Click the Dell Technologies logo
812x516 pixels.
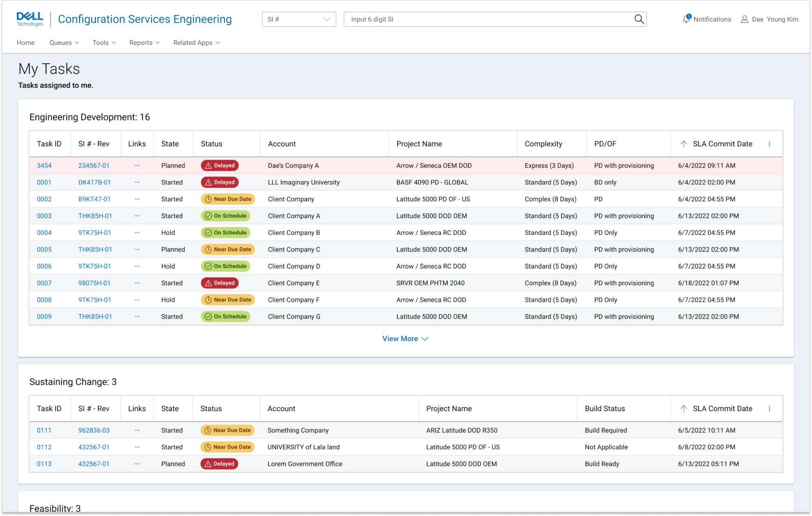[30, 19]
